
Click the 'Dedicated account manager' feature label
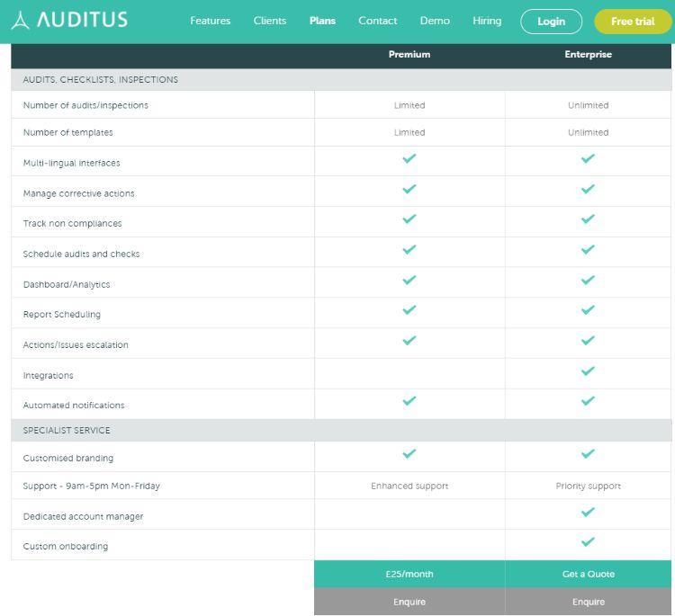click(x=83, y=516)
